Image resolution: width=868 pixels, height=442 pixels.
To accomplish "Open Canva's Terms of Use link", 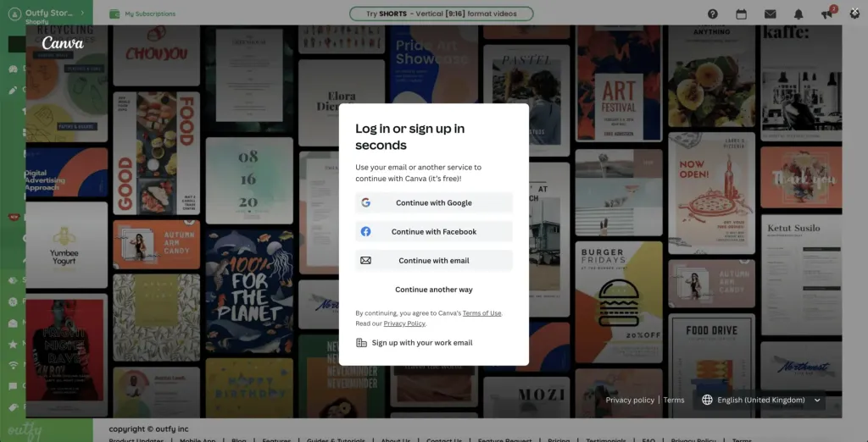I will tap(481, 313).
